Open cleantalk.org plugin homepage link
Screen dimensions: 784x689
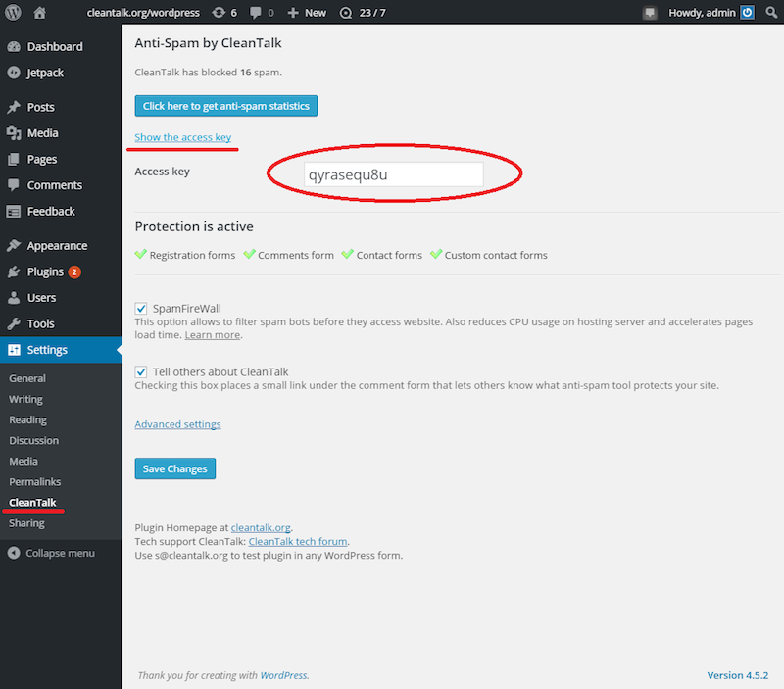tap(261, 527)
